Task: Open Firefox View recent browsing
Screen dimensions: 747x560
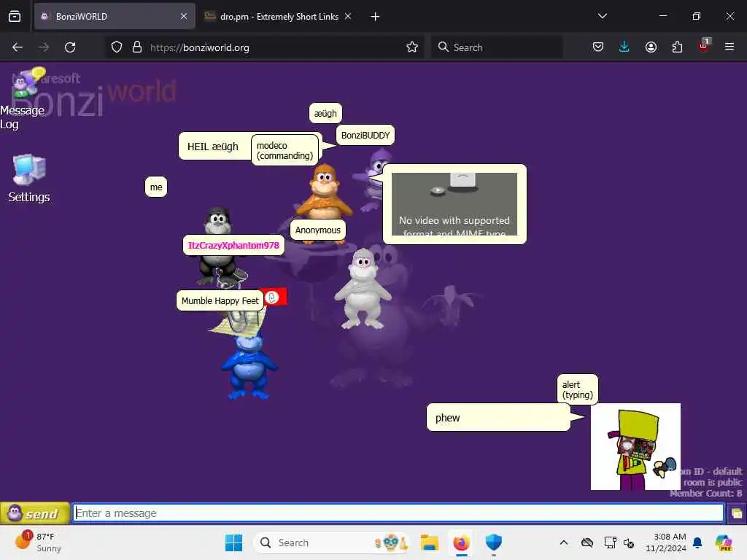Action: [x=15, y=16]
